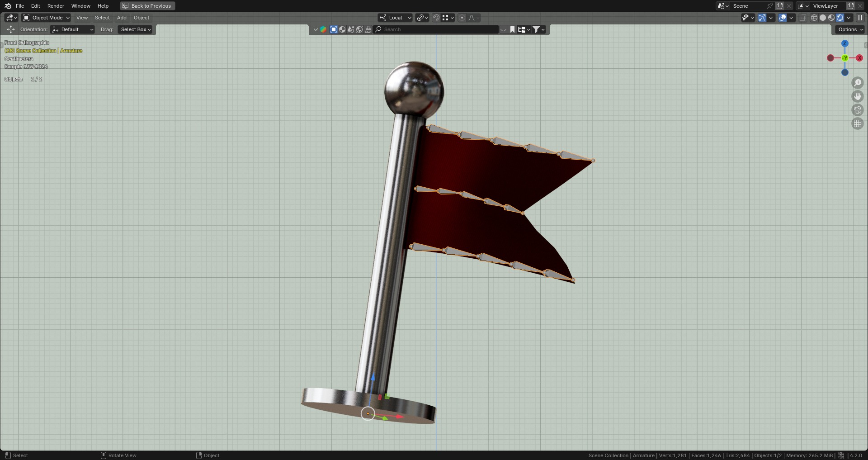Open the catalog tree display dropdown
Image resolution: width=868 pixels, height=460 pixels.
tap(524, 29)
